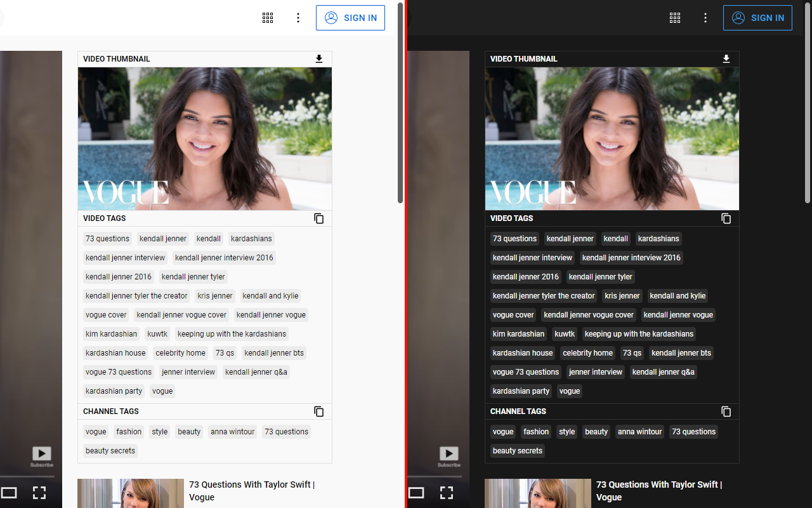Open YouTube apps grid in light theme
Viewport: 812px width, 508px height.
pos(268,18)
